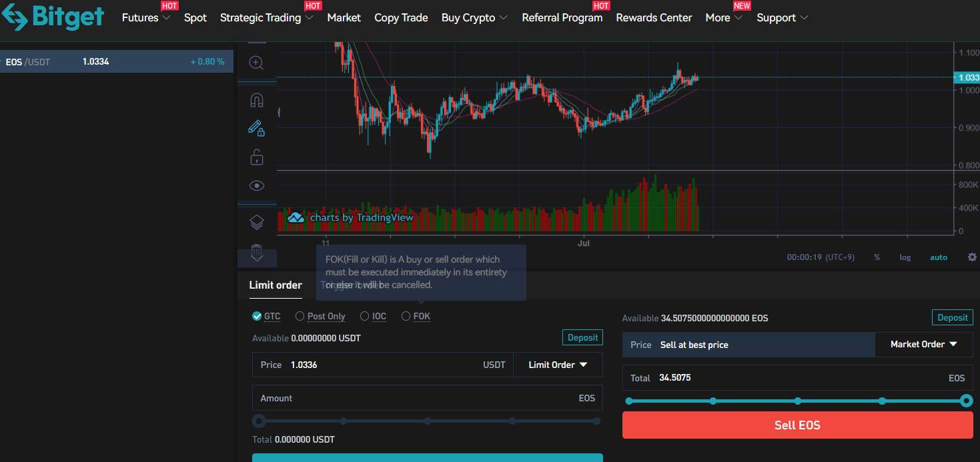Switch to the Limit order tab

click(x=276, y=285)
